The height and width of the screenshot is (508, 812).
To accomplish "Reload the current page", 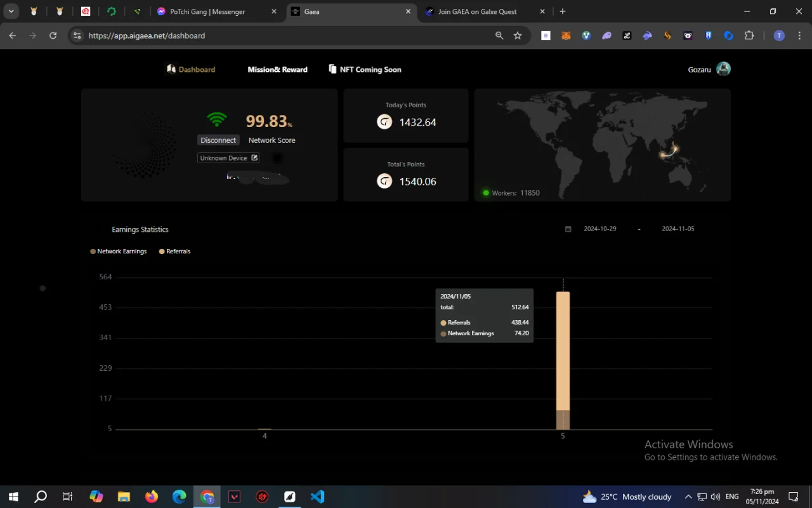I will coord(53,36).
